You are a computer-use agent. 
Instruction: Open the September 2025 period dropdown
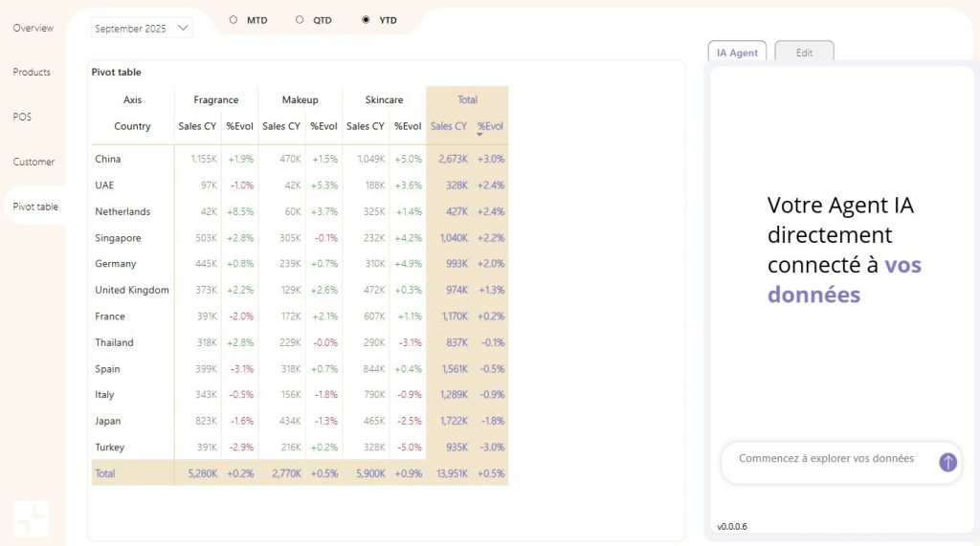(142, 28)
